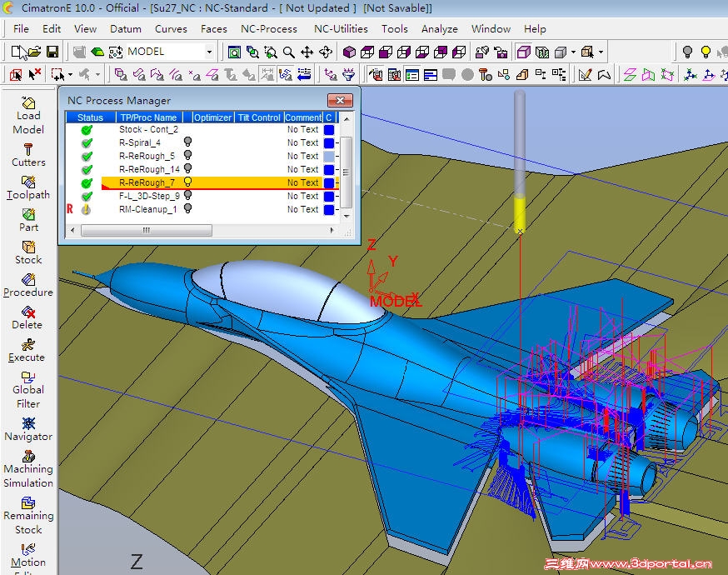
Task: Click the pencil and set-square sketcher icon
Action: [x=585, y=74]
